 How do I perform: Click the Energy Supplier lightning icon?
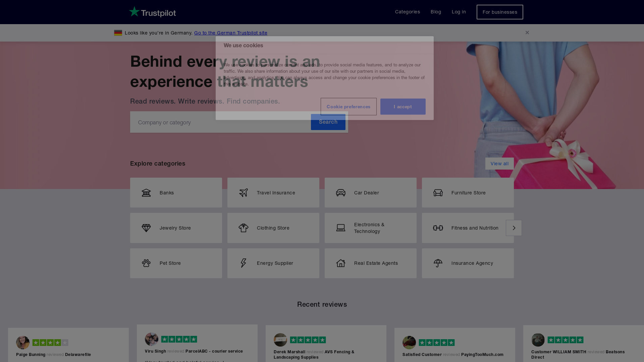[244, 263]
